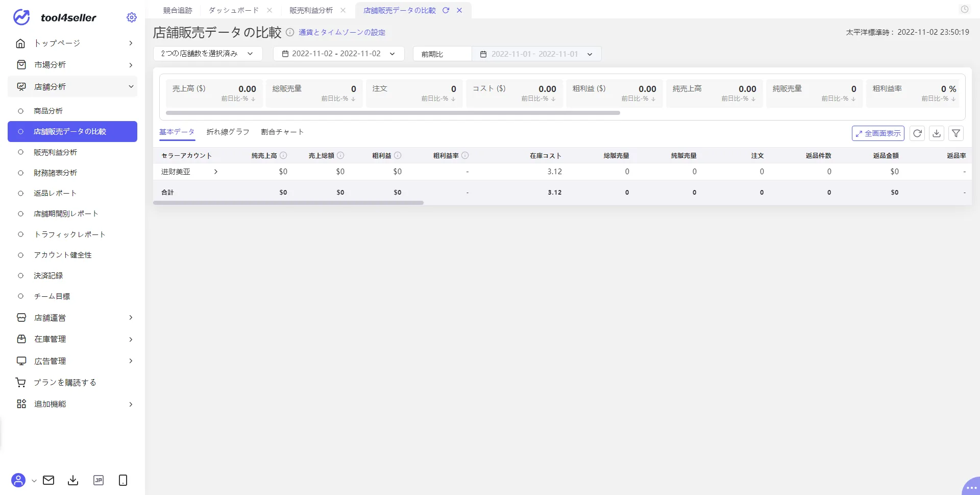Click info icon next to 粗利益 column
This screenshot has height=495, width=980.
point(398,155)
